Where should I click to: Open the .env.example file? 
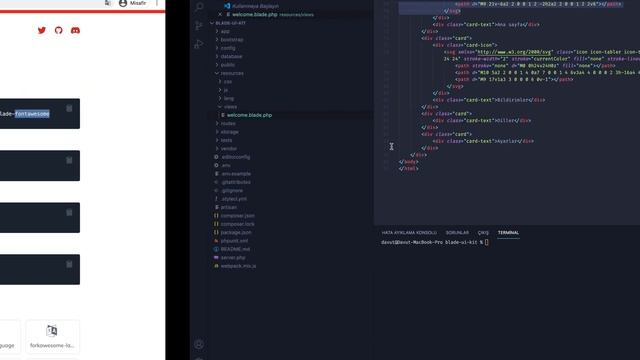(235, 173)
